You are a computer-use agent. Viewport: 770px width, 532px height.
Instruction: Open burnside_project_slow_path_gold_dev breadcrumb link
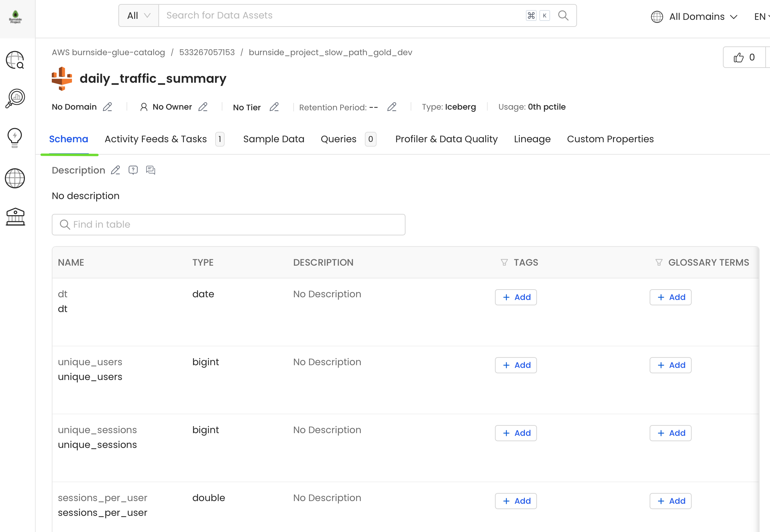pos(330,52)
